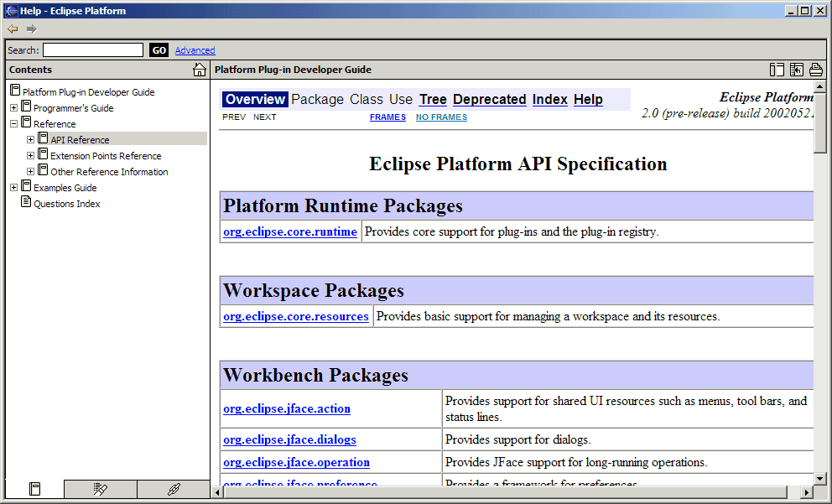Image resolution: width=832 pixels, height=504 pixels.
Task: Click the synchronize with contents icon
Action: (796, 70)
